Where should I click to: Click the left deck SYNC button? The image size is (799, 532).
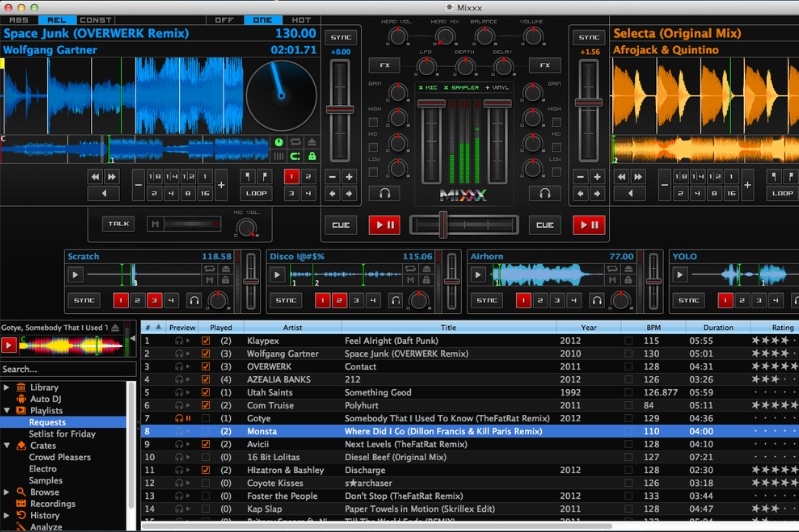point(341,37)
